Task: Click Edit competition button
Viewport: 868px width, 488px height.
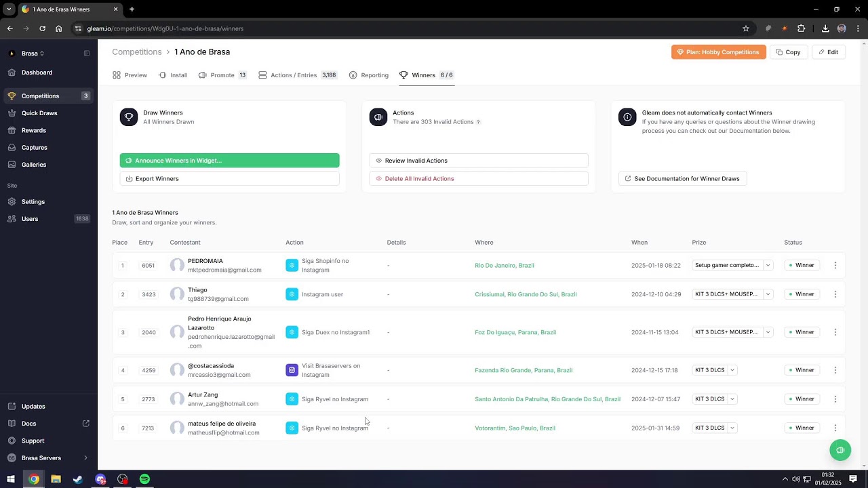Action: pyautogui.click(x=829, y=52)
